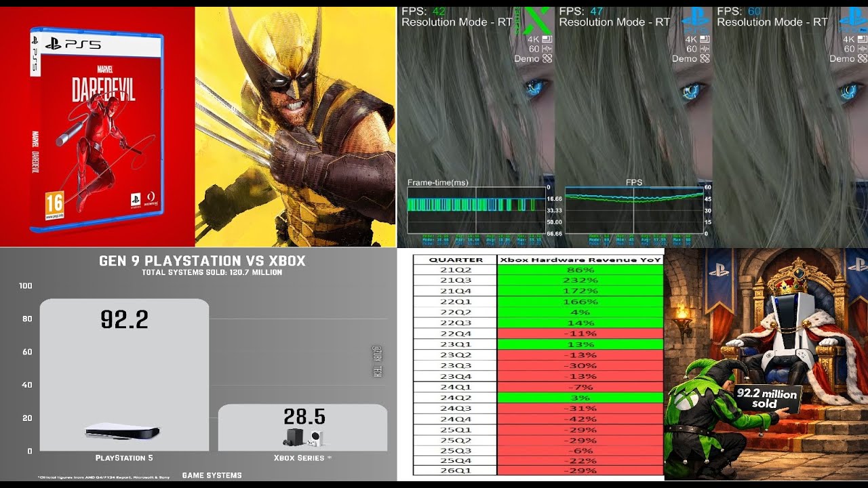
Task: Click the 4K display icon in the FPS 47 panel
Action: click(705, 39)
